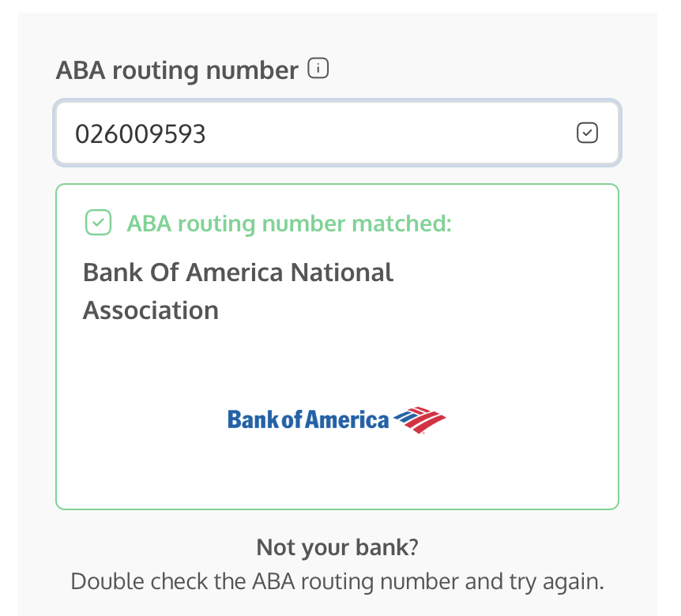Screen dimensions: 681x616
Task: Select the "Bank Of America National" name line
Action: pos(238,273)
